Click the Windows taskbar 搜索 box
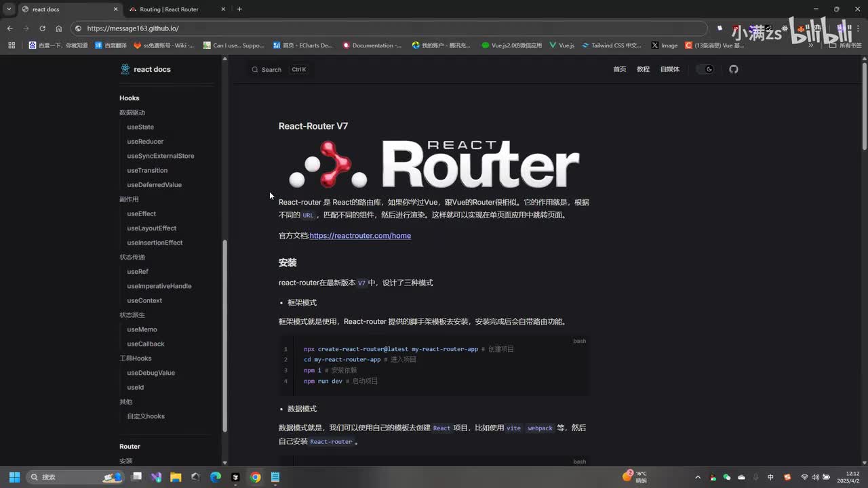868x488 pixels. 75,477
